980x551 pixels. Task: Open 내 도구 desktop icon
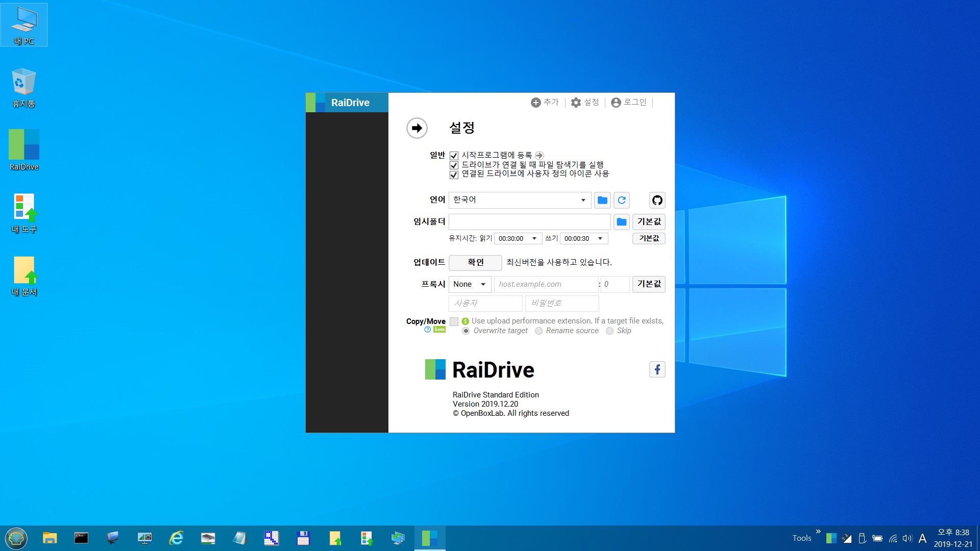click(24, 213)
